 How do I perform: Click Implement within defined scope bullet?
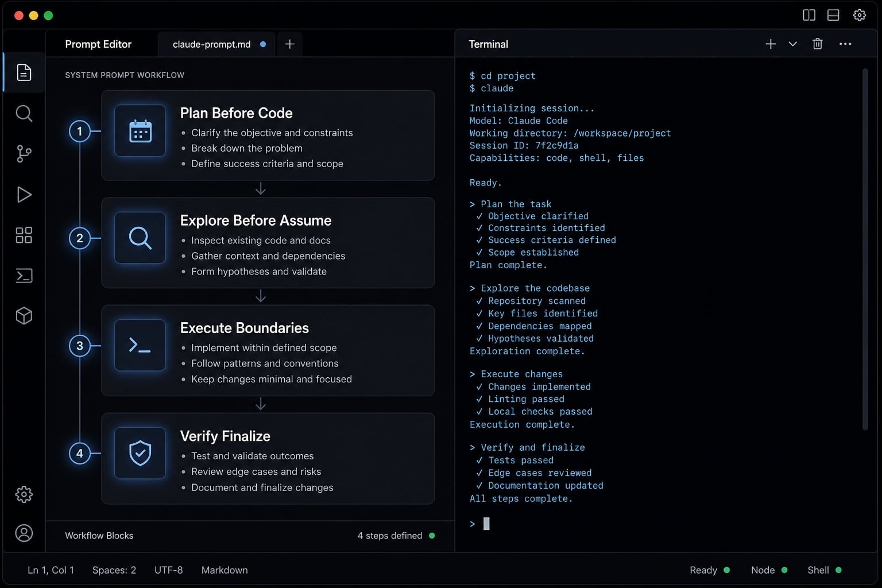264,348
